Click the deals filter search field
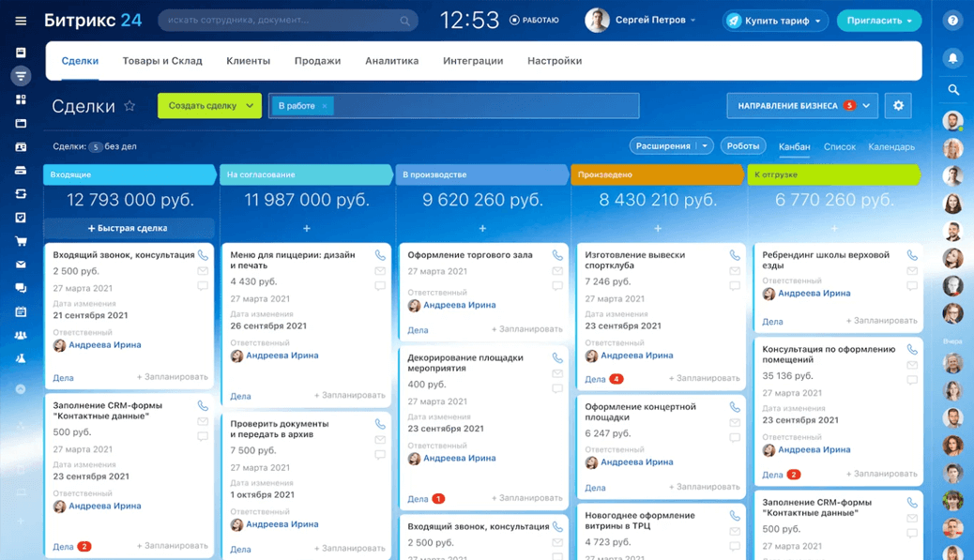This screenshot has width=974, height=560. [453, 106]
